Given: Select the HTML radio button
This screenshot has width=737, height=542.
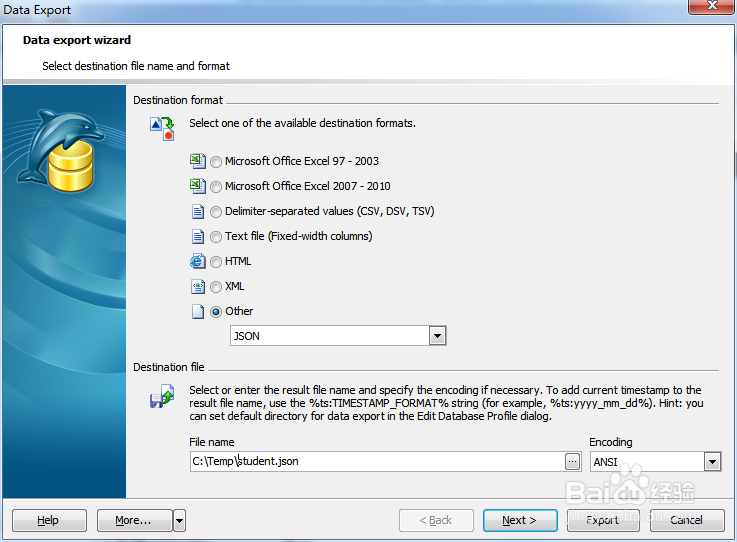Looking at the screenshot, I should [x=216, y=262].
